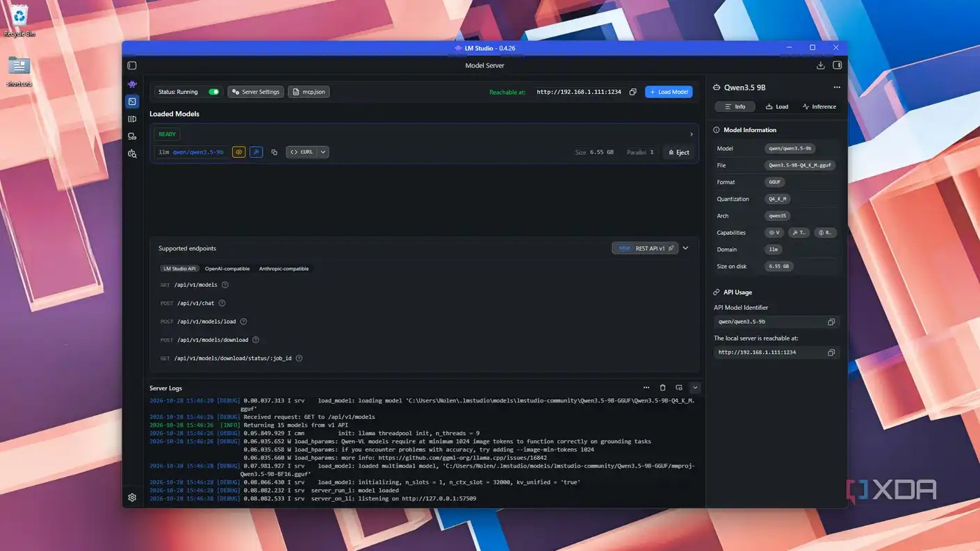
Task: Click the Q4_K_M quantization value
Action: pyautogui.click(x=776, y=199)
